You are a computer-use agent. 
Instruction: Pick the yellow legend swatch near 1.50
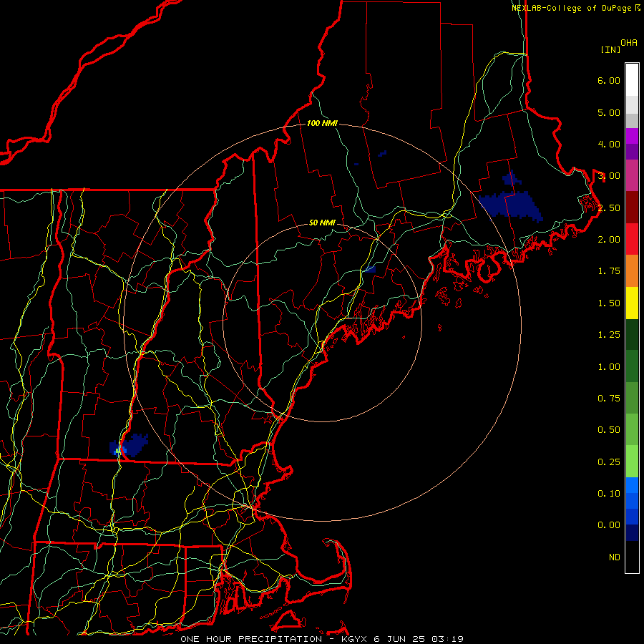632,303
